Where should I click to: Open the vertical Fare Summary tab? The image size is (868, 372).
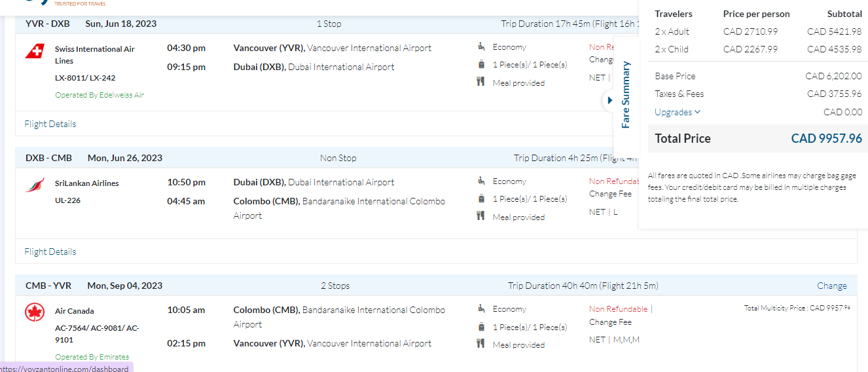[625, 95]
